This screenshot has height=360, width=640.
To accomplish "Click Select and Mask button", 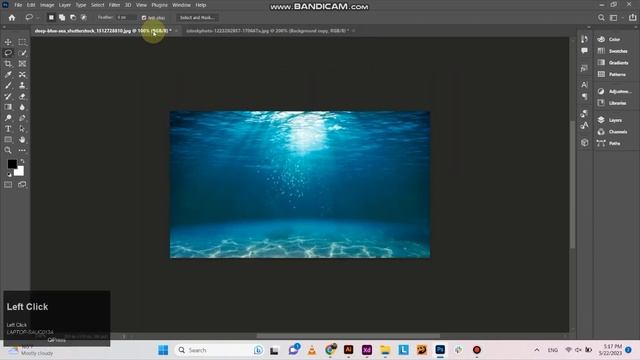I will [x=197, y=18].
